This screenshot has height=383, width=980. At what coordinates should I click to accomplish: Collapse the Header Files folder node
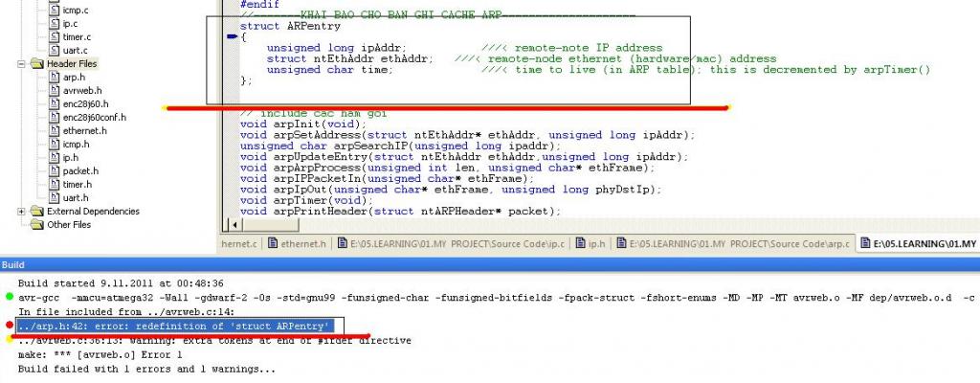[x=21, y=64]
